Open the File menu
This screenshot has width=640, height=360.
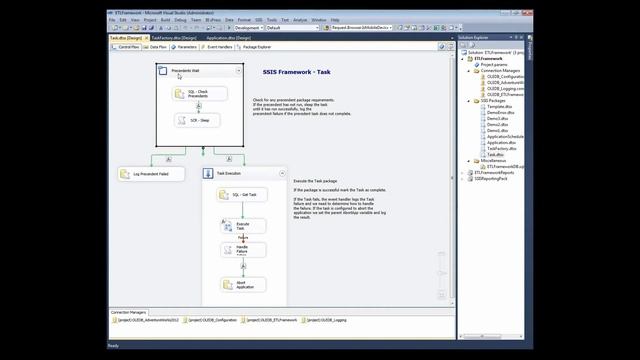[x=112, y=20]
